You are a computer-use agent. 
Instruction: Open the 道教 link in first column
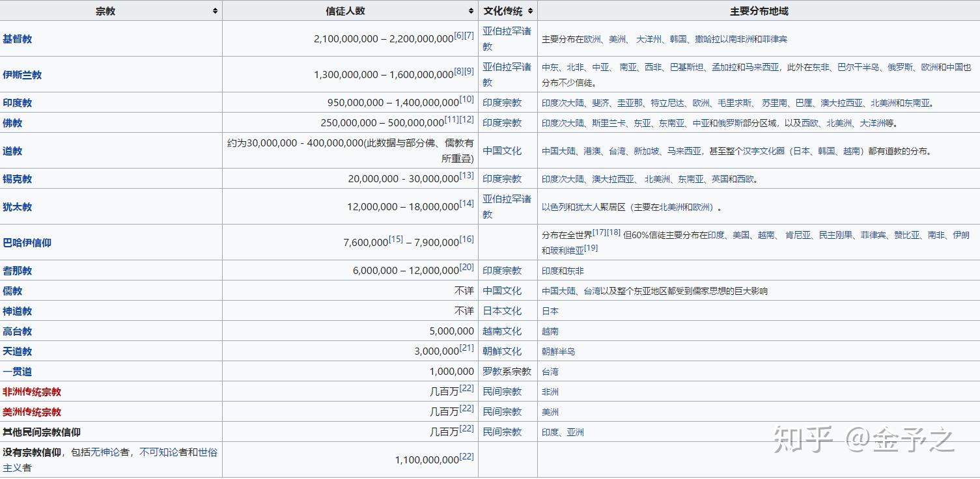[x=12, y=151]
